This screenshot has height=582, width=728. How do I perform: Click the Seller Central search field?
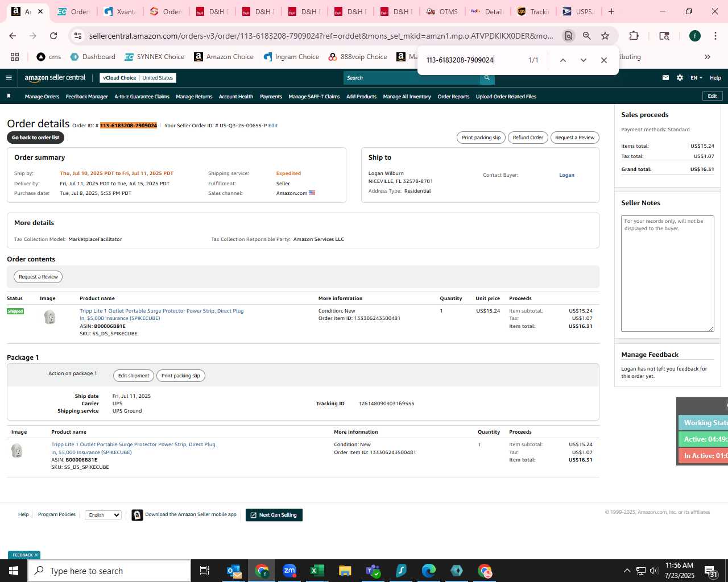[412, 78]
